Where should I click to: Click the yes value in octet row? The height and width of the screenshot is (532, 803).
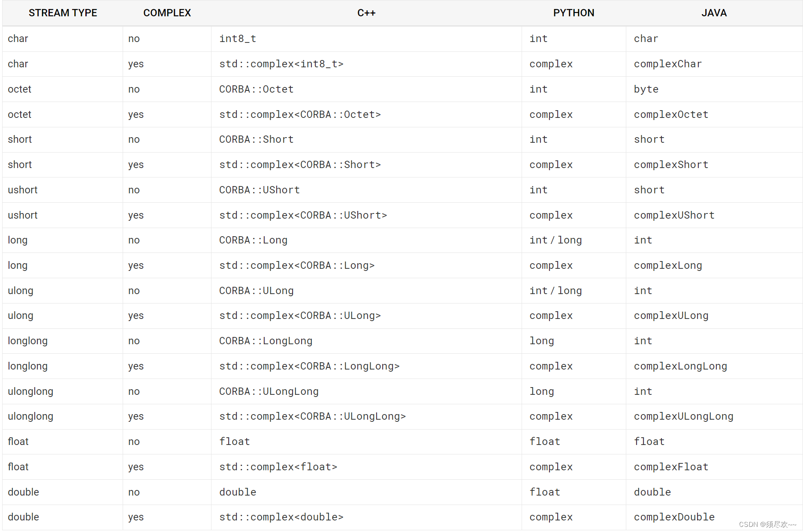[136, 114]
